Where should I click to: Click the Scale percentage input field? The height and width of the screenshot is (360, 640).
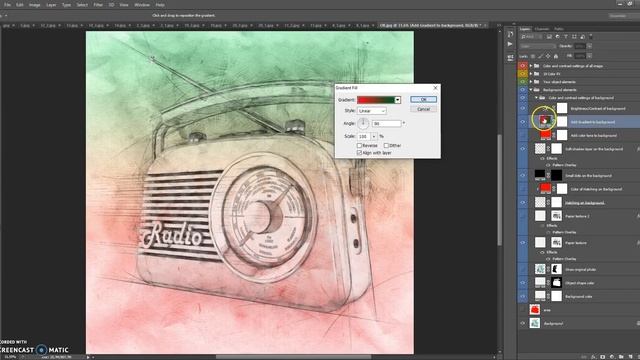pyautogui.click(x=364, y=136)
